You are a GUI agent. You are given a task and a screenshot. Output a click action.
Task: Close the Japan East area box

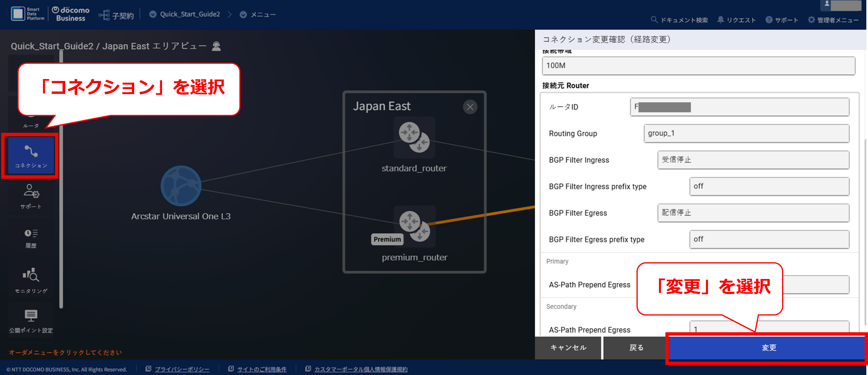[470, 107]
